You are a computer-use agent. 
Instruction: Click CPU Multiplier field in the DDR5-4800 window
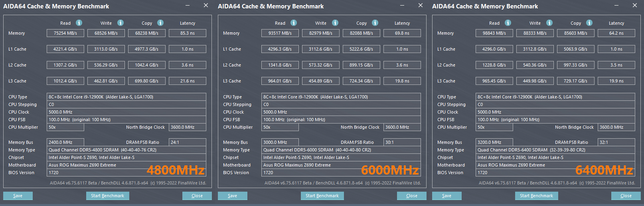click(x=65, y=127)
